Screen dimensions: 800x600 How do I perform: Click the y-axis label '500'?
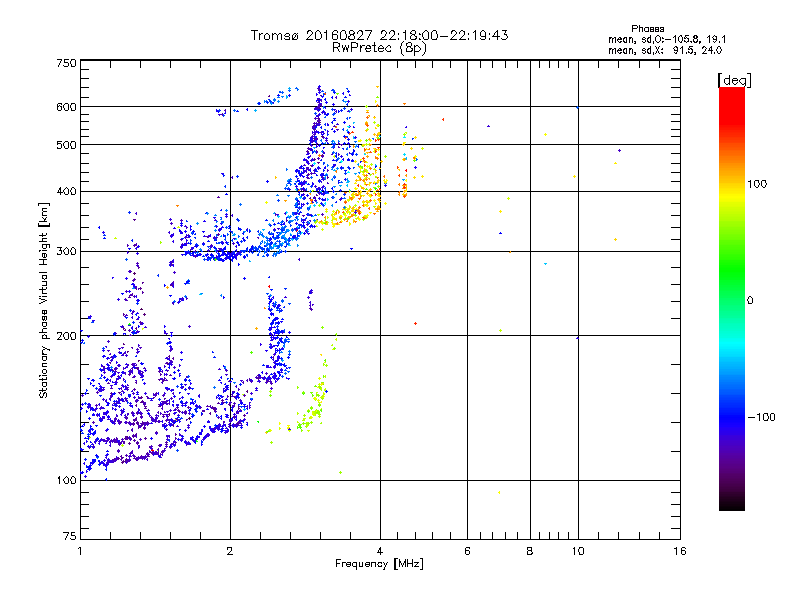pos(67,145)
